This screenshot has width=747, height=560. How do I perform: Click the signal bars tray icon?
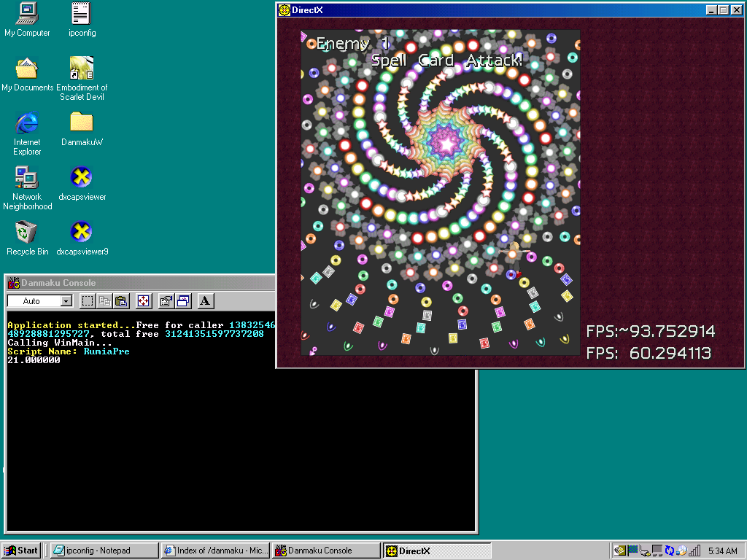click(x=695, y=551)
